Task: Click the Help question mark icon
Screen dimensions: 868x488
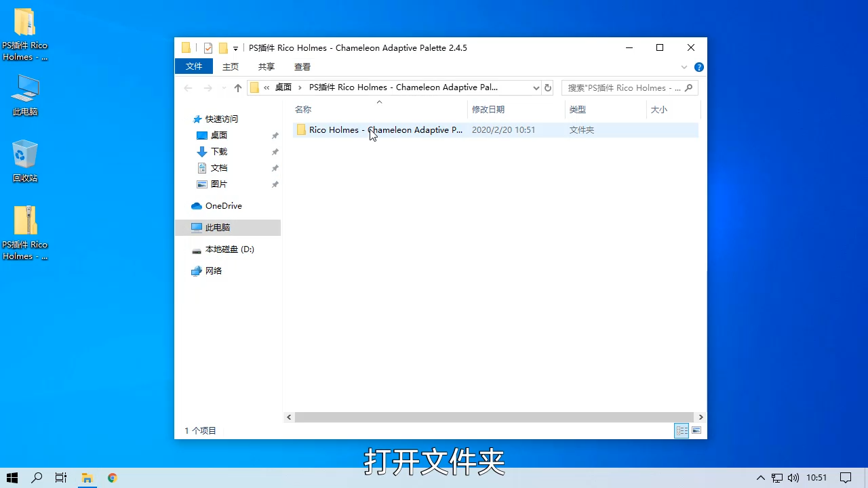Action: pyautogui.click(x=698, y=66)
